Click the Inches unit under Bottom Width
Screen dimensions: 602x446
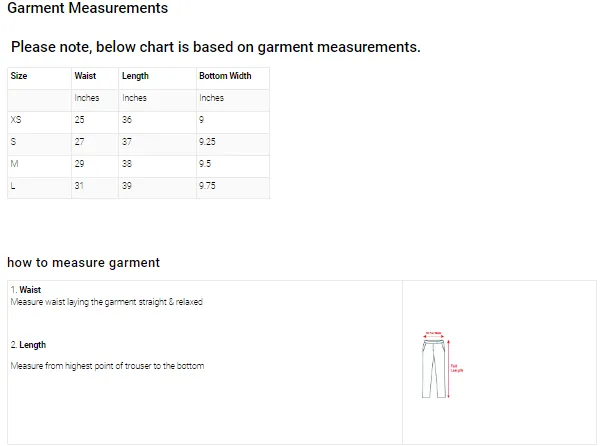(x=211, y=98)
